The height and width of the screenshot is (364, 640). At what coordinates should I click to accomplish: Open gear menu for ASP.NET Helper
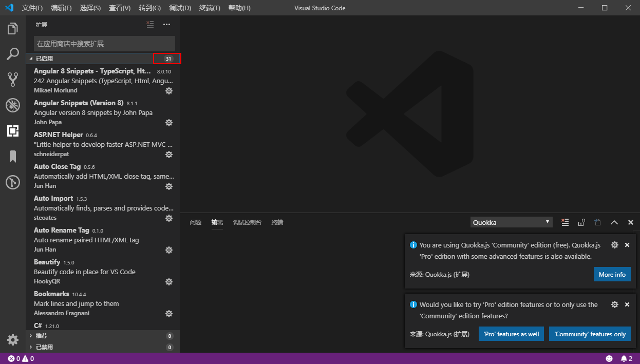[169, 155]
